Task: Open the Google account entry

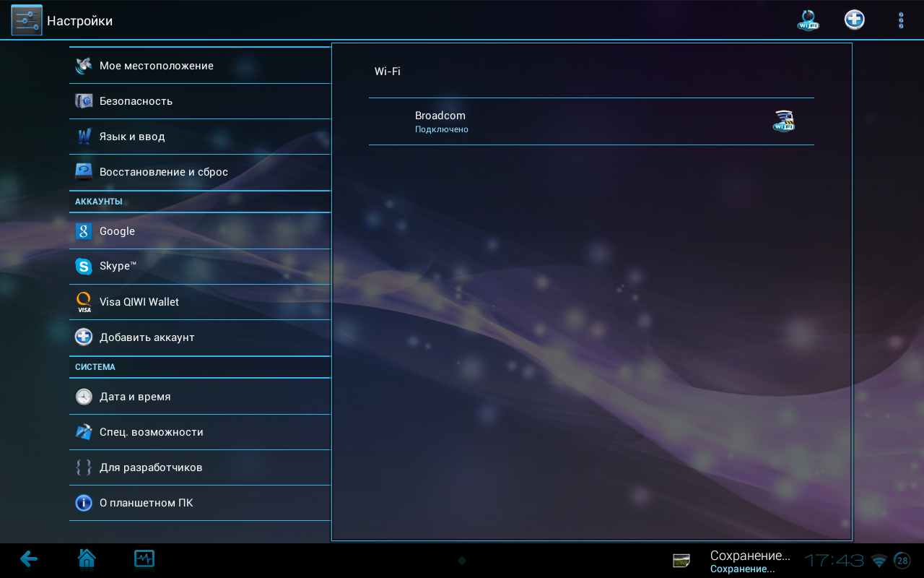Action: [x=200, y=231]
